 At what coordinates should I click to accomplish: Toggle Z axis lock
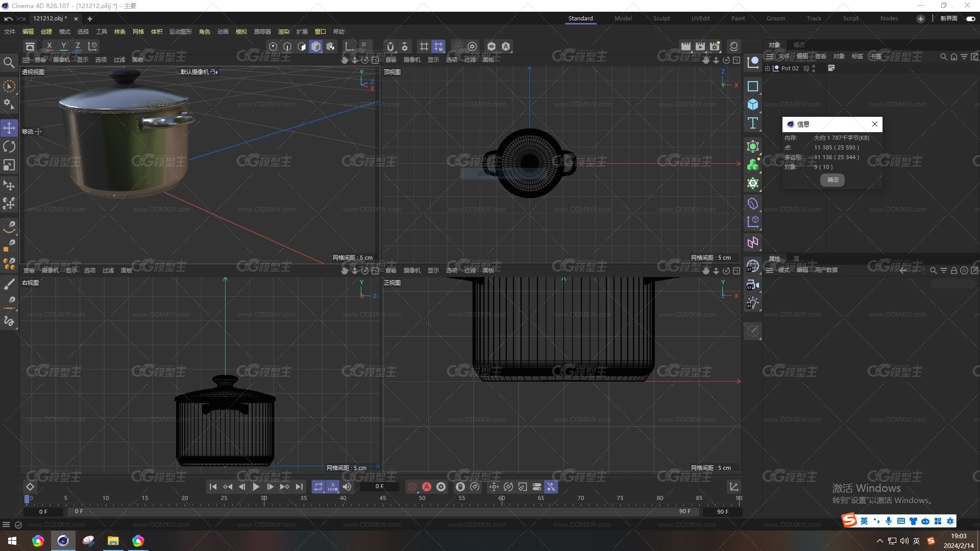tap(78, 46)
